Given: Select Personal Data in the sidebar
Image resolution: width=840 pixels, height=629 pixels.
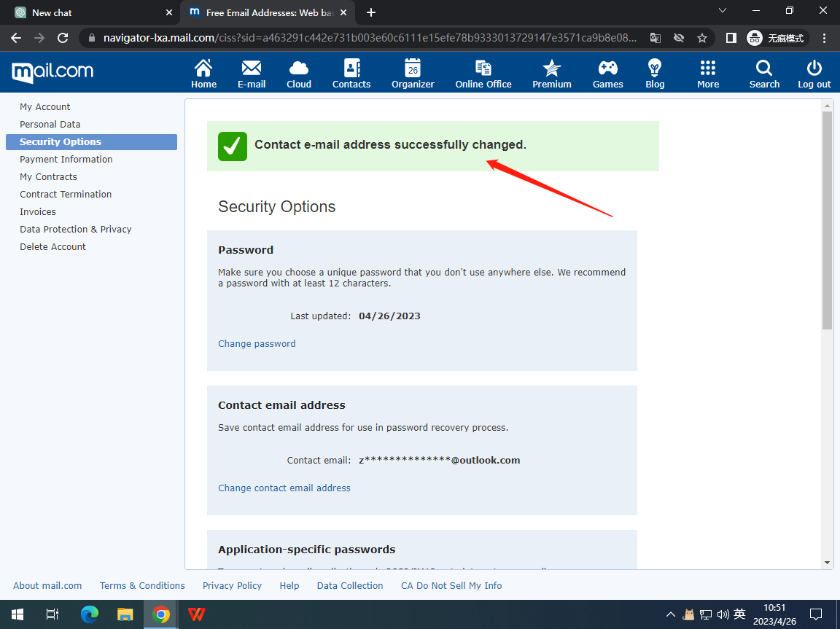Looking at the screenshot, I should [50, 125].
